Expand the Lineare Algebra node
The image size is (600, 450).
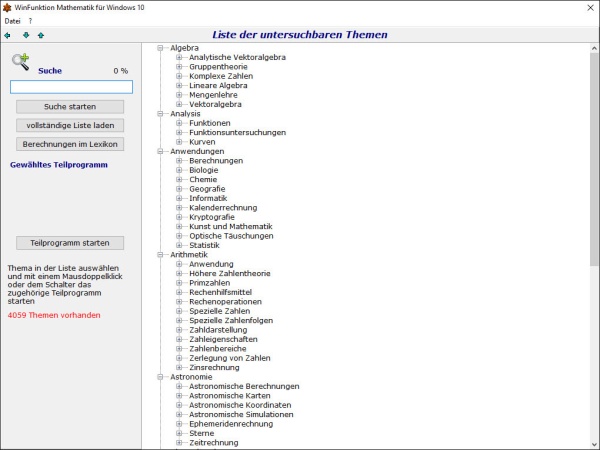[x=179, y=85]
